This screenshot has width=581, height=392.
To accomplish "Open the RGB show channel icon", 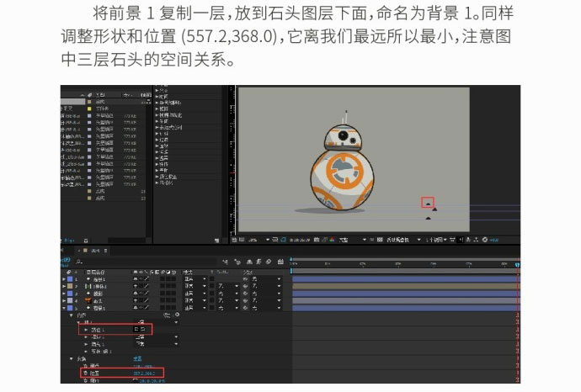I will 332,240.
